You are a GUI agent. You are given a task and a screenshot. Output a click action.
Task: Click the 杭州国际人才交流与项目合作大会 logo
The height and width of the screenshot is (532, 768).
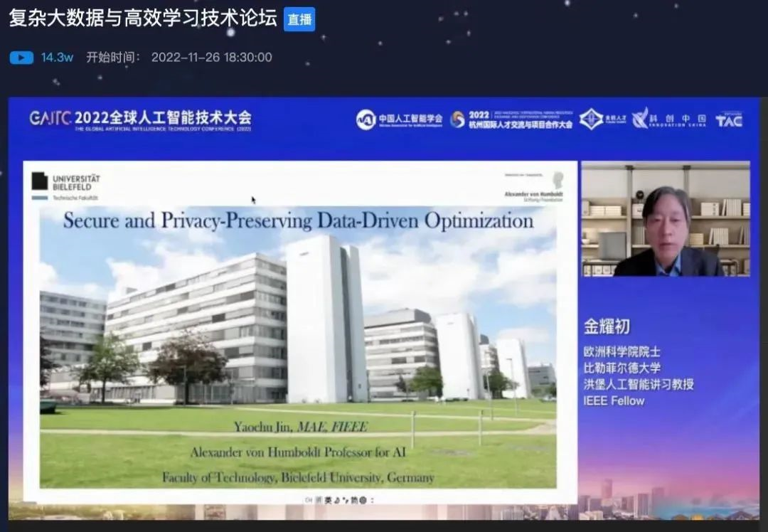pos(511,119)
